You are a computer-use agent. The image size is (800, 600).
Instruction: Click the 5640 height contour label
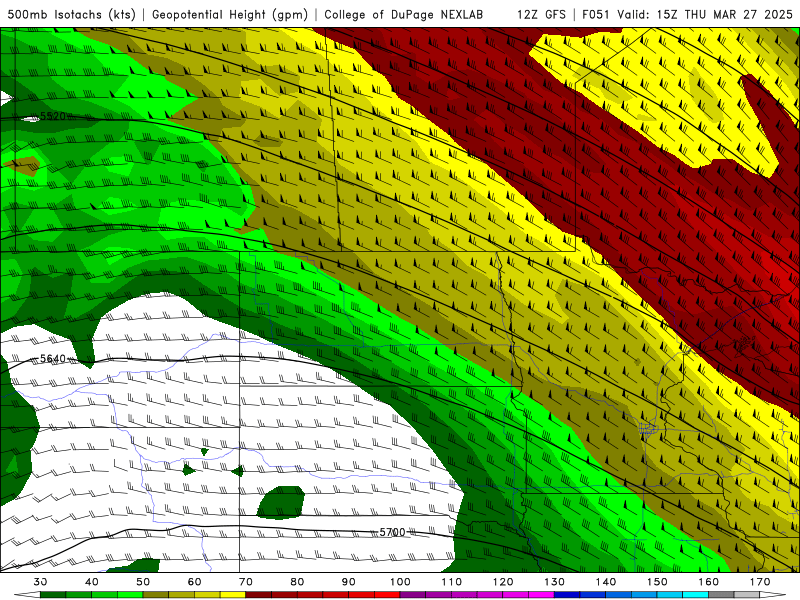[x=53, y=359]
